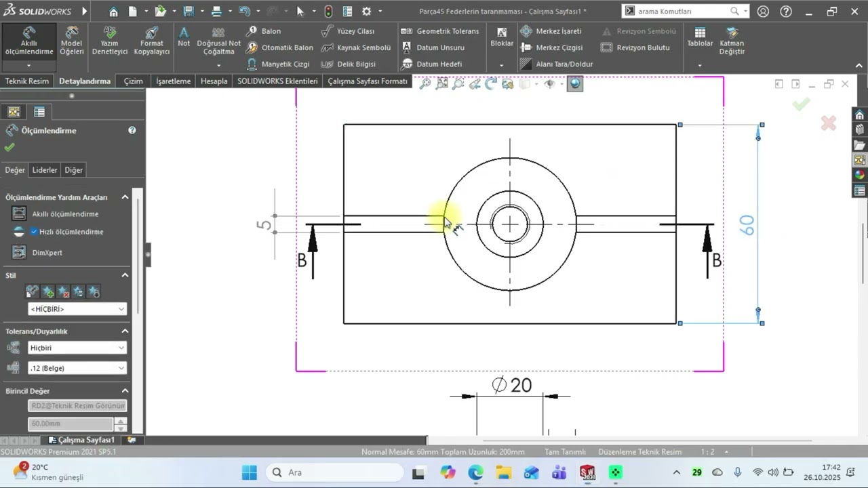
Task: Open help for the Ölçümlendirme panel
Action: pos(132,130)
